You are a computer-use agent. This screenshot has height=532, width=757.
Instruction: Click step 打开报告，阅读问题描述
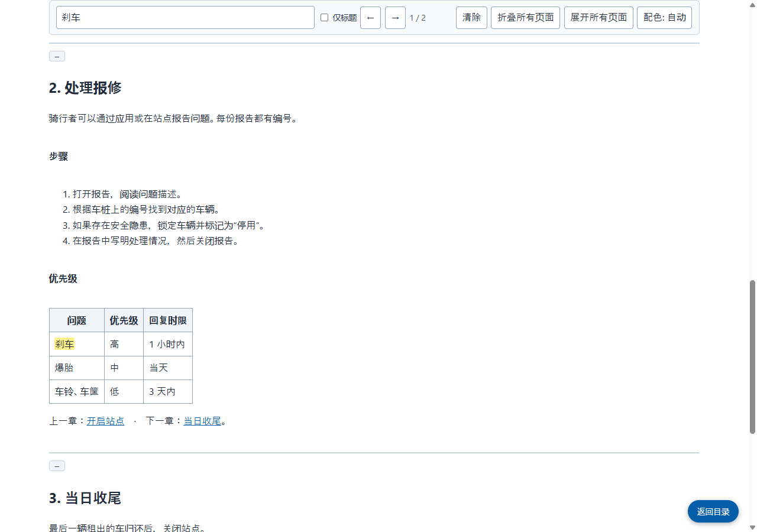click(127, 194)
